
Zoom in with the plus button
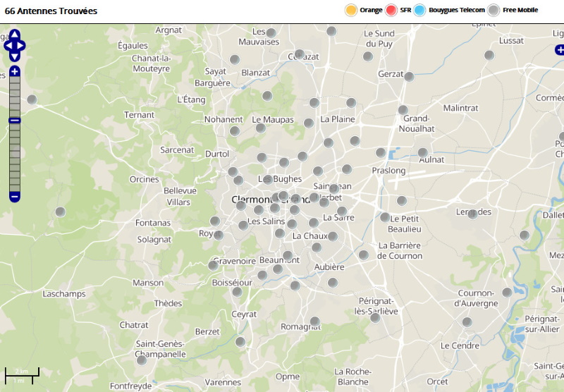15,72
